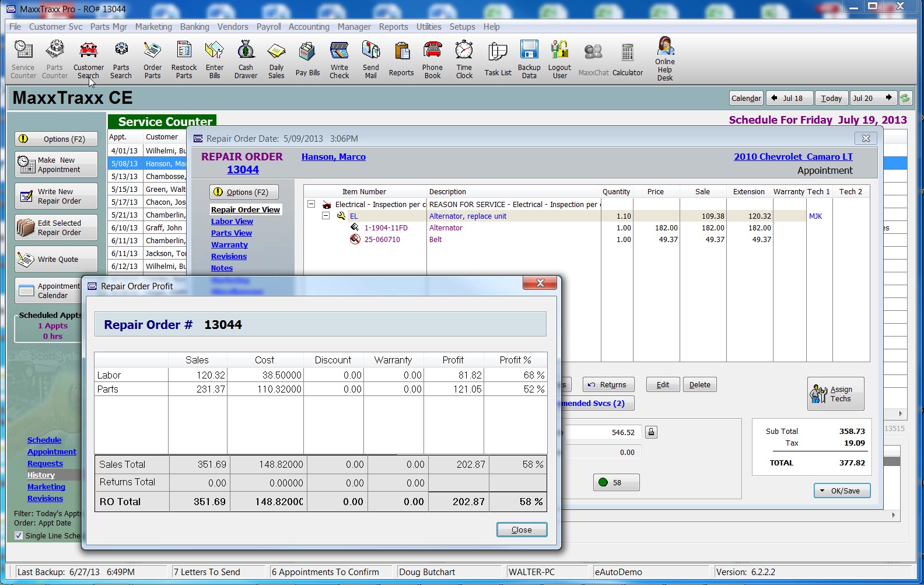
Task: Open the Parts Mgr menu
Action: click(x=108, y=27)
